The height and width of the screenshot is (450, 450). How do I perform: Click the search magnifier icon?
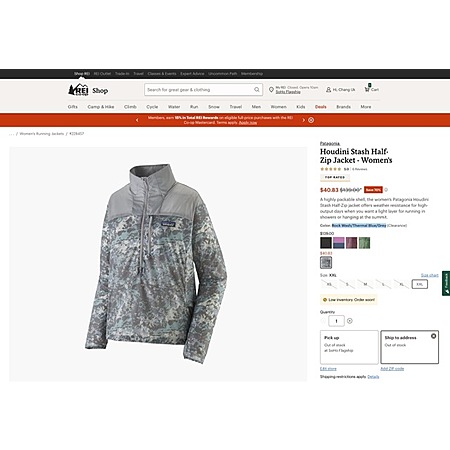point(257,90)
